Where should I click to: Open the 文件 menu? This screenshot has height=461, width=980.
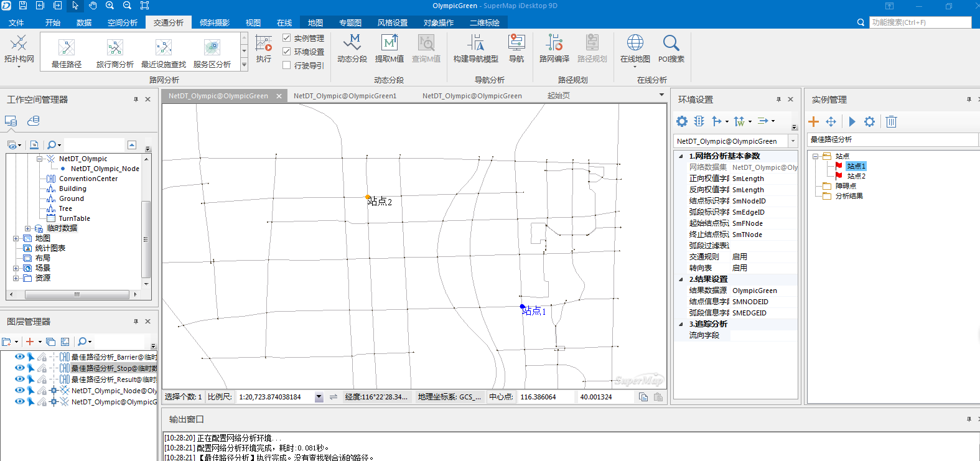[x=16, y=22]
